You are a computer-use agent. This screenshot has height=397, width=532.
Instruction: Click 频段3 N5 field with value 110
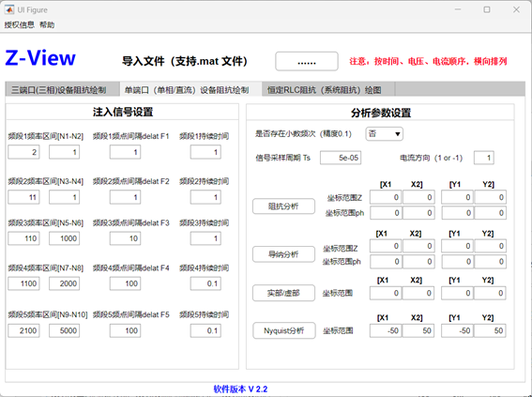[23, 238]
